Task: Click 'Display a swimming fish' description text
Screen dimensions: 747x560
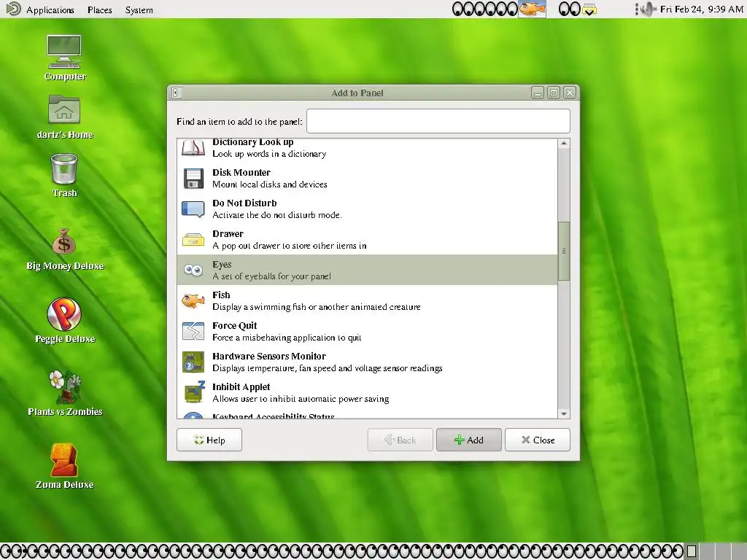Action: click(x=317, y=307)
